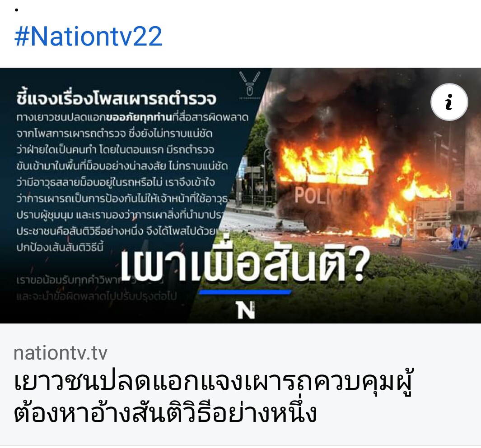
Task: Click the small dot above the hashtag
Action: (x=16, y=10)
